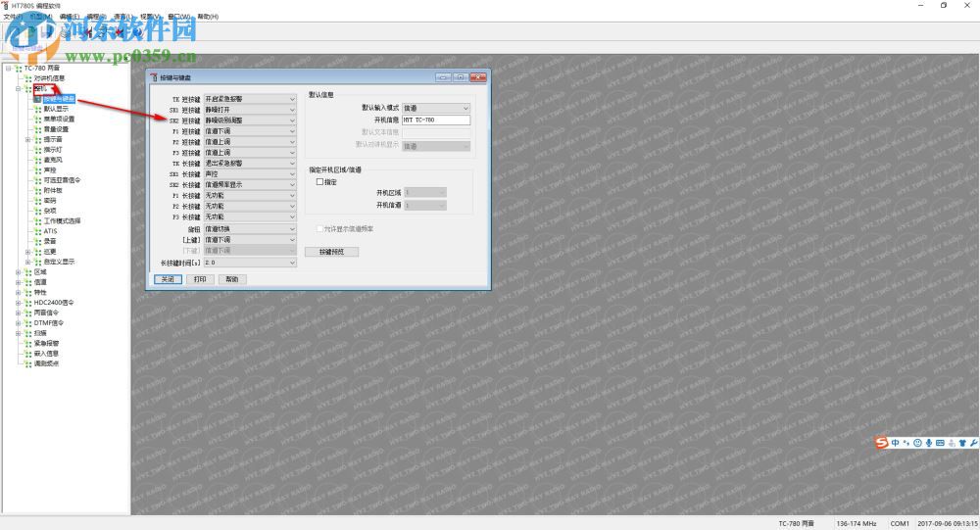Click HT780S app icon in title bar
The width and height of the screenshot is (980, 530).
tap(6, 5)
